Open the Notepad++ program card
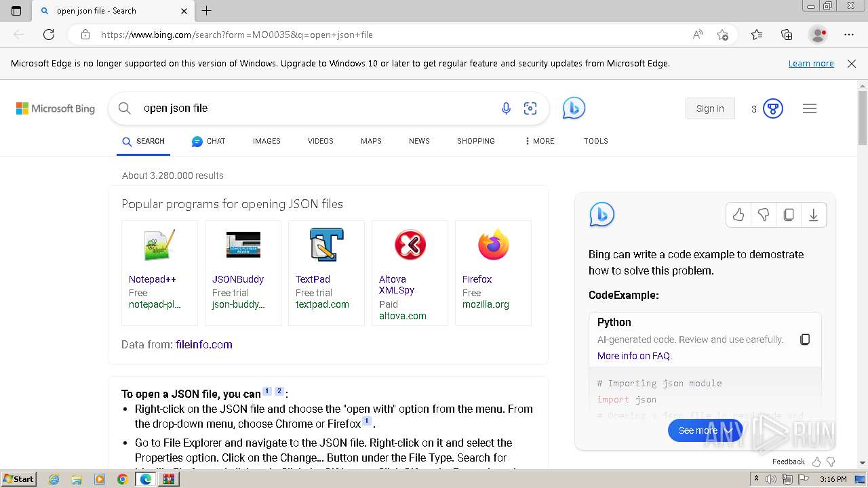This screenshot has height=488, width=868. [x=159, y=273]
